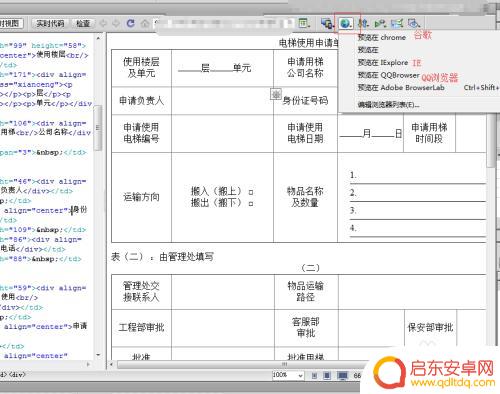The height and width of the screenshot is (394, 500).
Task: Choose the blank 预览在 menu item
Action: 368,50
